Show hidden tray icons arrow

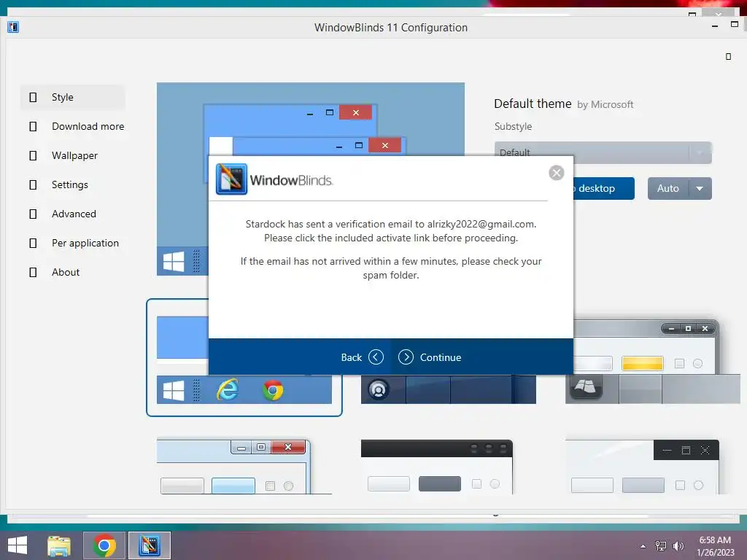[x=643, y=546]
